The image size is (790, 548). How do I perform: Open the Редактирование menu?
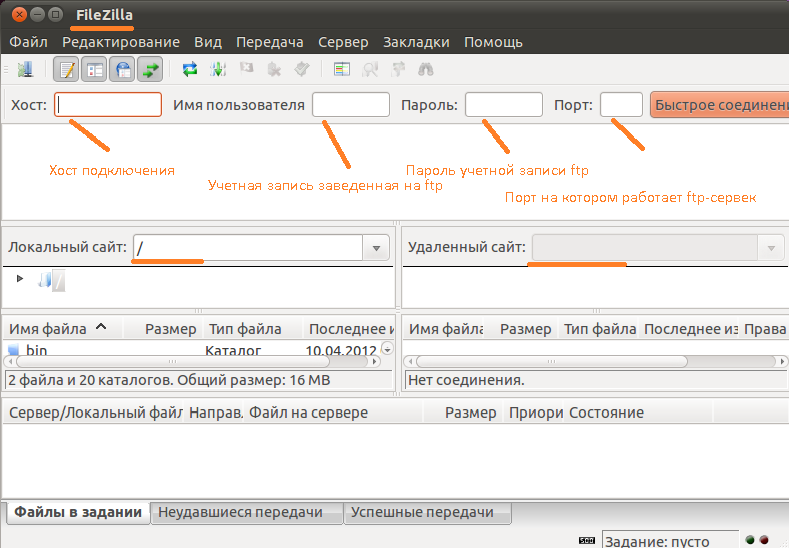click(x=121, y=42)
